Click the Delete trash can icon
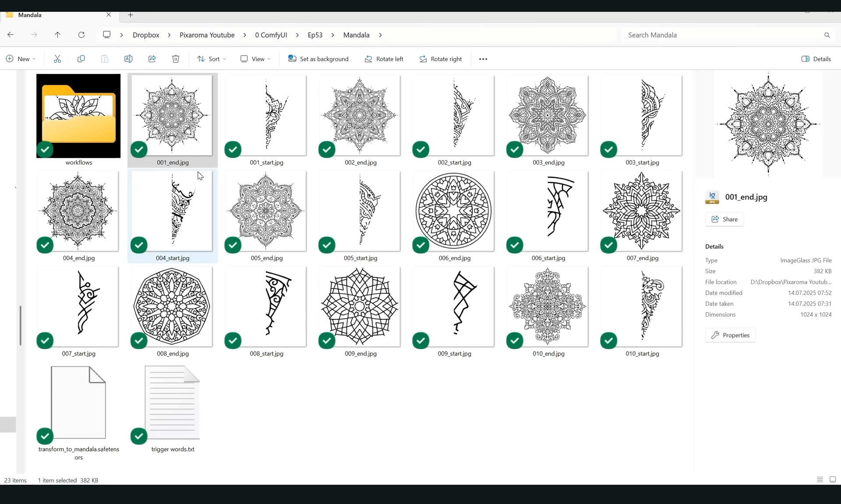 point(176,59)
